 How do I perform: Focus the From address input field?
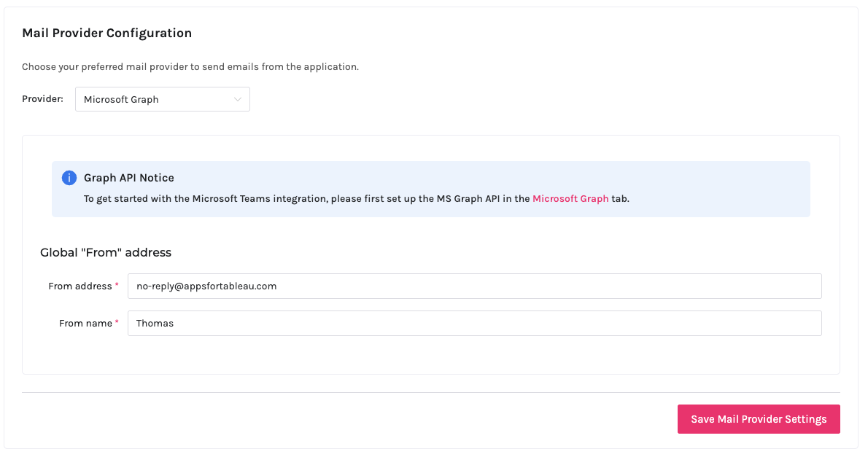[474, 286]
